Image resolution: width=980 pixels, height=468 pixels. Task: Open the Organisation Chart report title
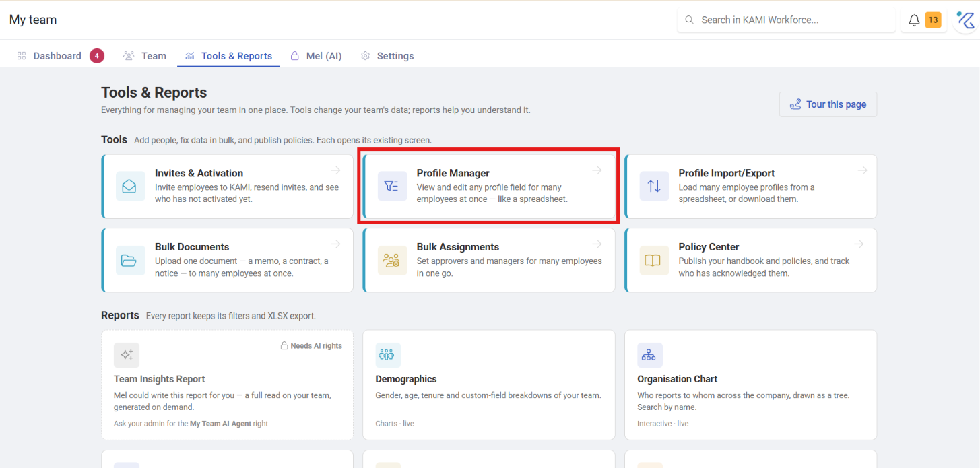[678, 379]
